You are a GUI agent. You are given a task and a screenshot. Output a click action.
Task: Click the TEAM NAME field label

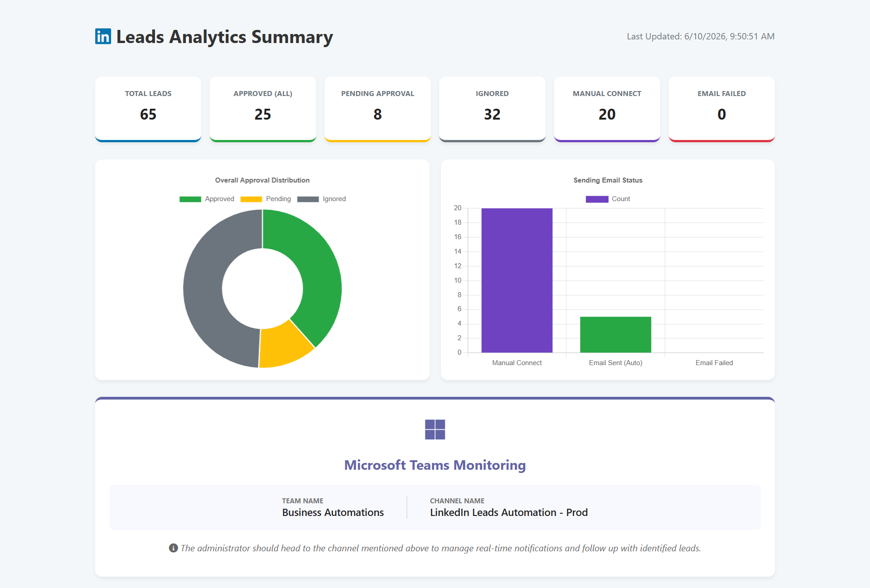303,501
